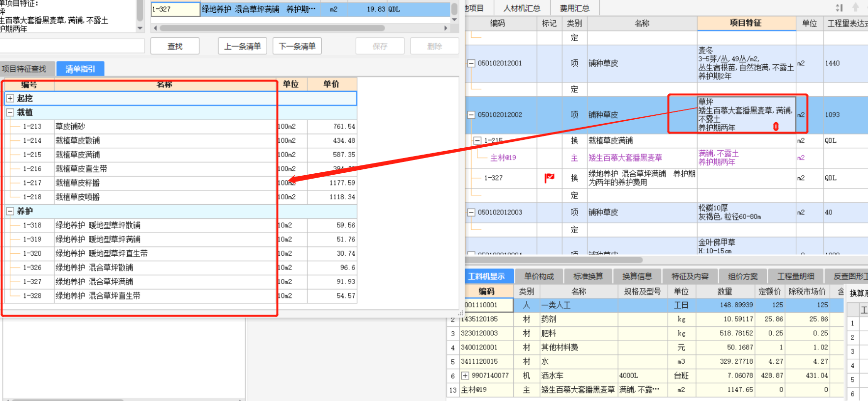The height and width of the screenshot is (401, 868).
Task: Click the 编码 column header in the bill table
Action: point(497,23)
